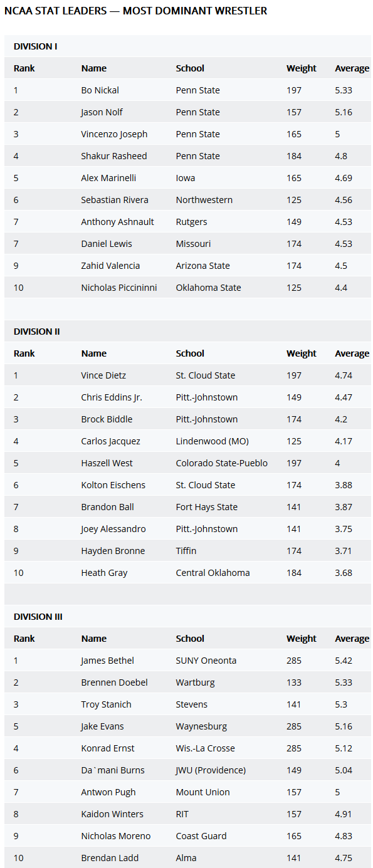Click Penn State for Vincenzo Joseph
Viewport: 373px width, 868px height.
point(197,134)
